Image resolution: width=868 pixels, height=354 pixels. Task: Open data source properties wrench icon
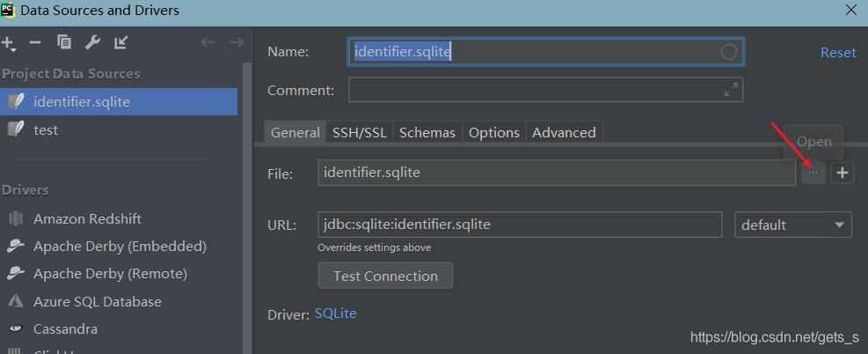(92, 42)
